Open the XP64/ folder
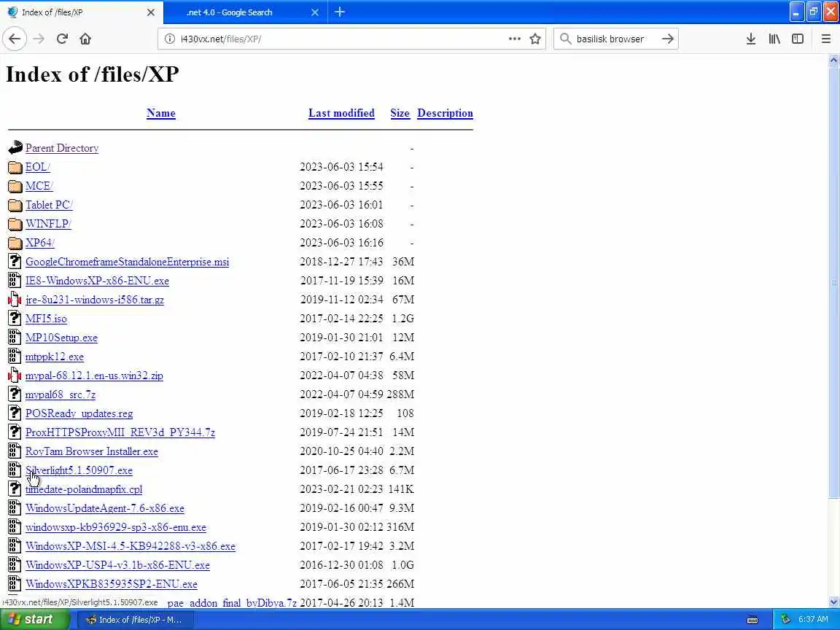Image resolution: width=840 pixels, height=630 pixels. [x=39, y=243]
